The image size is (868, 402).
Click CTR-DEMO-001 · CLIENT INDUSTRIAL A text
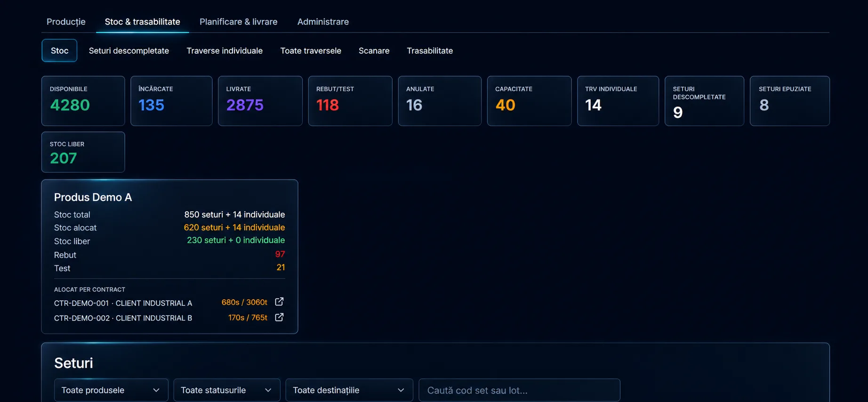click(x=123, y=303)
